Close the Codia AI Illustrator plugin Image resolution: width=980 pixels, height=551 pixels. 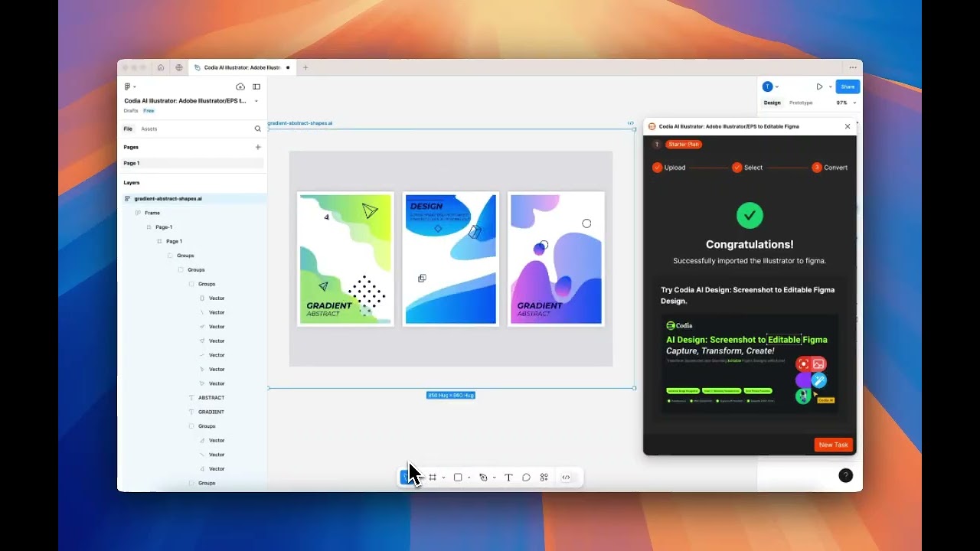[848, 126]
